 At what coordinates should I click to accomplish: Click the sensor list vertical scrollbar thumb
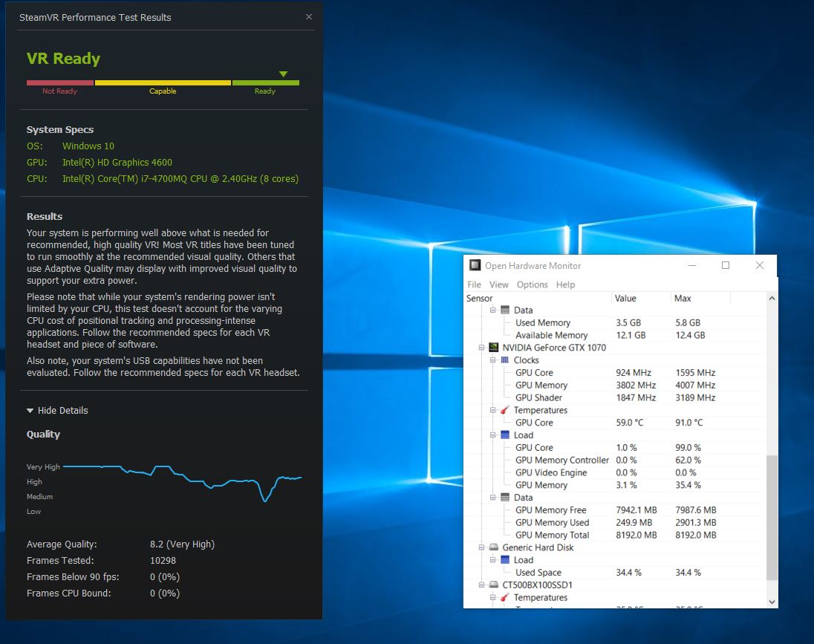click(772, 518)
